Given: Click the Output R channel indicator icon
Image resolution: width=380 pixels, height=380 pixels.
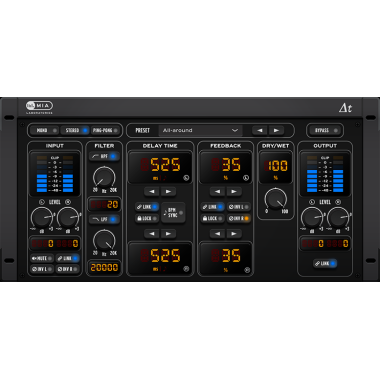Looking at the screenshot, I should (x=338, y=202).
